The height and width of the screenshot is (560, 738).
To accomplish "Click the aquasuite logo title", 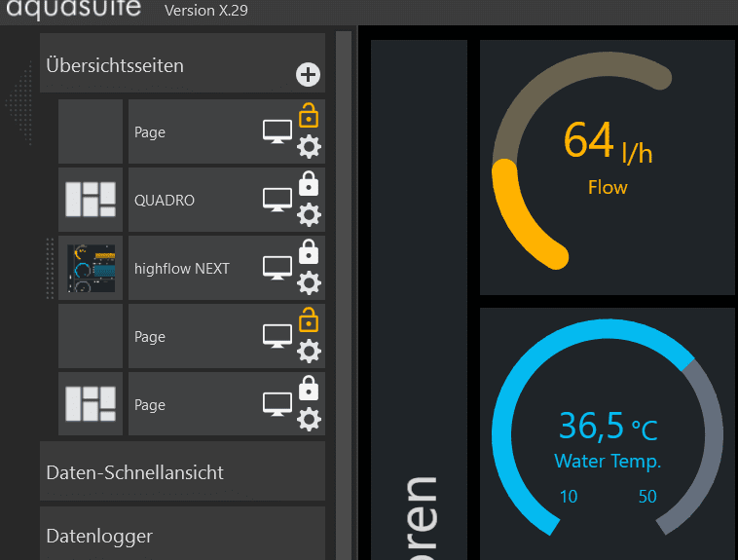I will coord(73,9).
